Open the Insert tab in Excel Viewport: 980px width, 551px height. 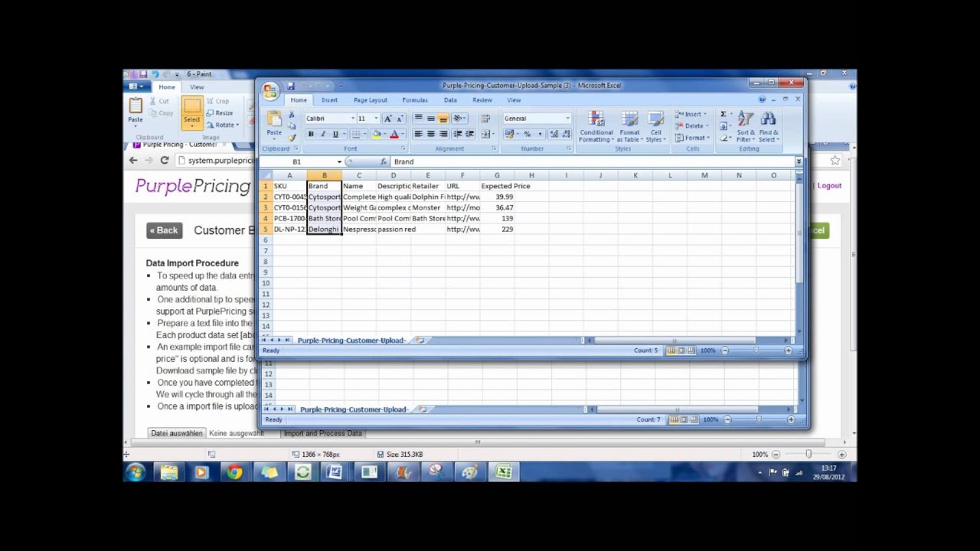pos(329,100)
